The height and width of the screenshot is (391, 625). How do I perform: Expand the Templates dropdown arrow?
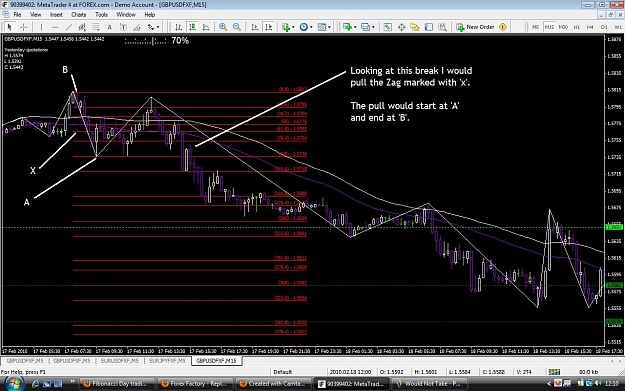pyautogui.click(x=329, y=27)
